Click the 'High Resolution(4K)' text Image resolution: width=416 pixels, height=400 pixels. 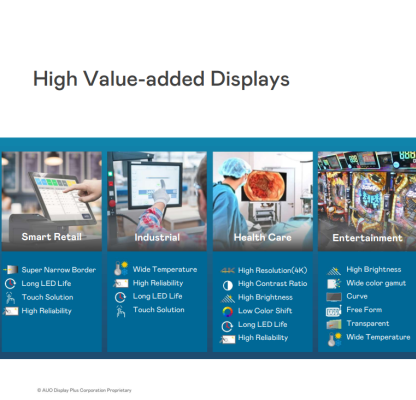(x=273, y=270)
